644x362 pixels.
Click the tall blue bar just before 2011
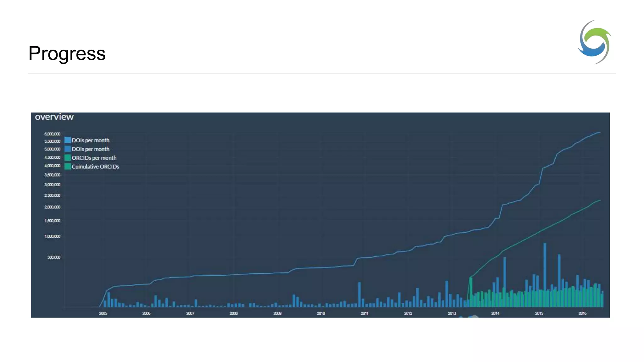(359, 294)
